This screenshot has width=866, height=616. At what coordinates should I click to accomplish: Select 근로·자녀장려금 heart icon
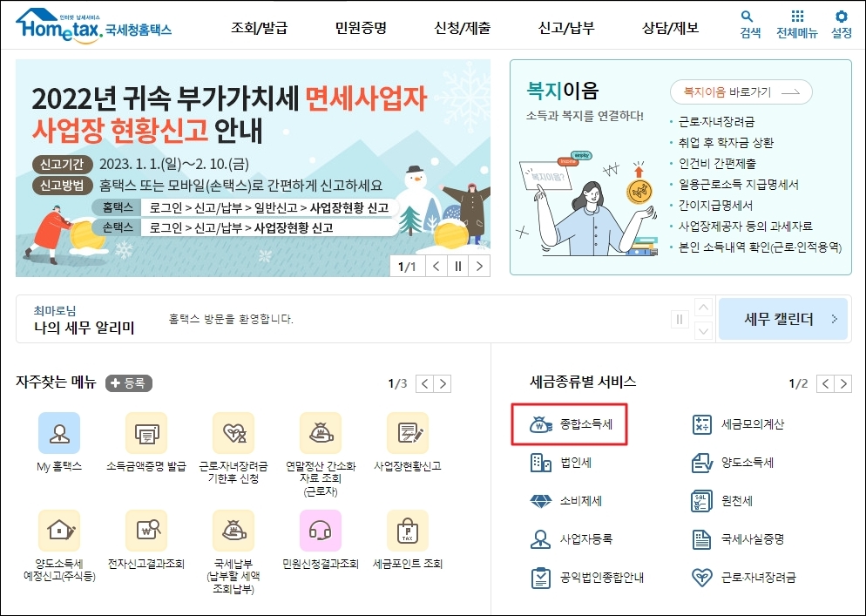point(702,578)
